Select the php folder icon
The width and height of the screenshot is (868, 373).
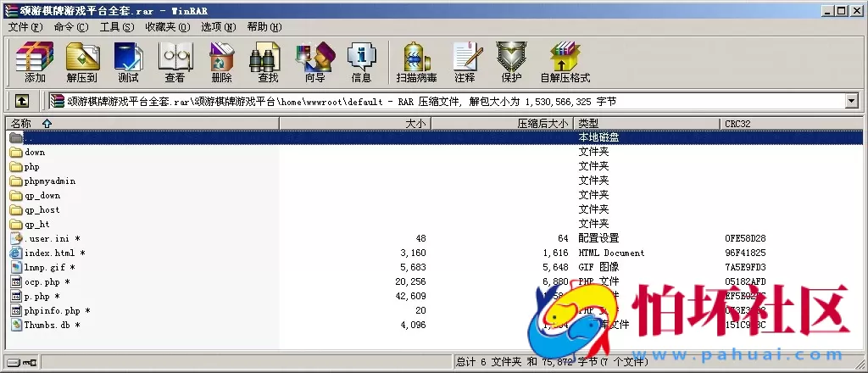pos(16,166)
